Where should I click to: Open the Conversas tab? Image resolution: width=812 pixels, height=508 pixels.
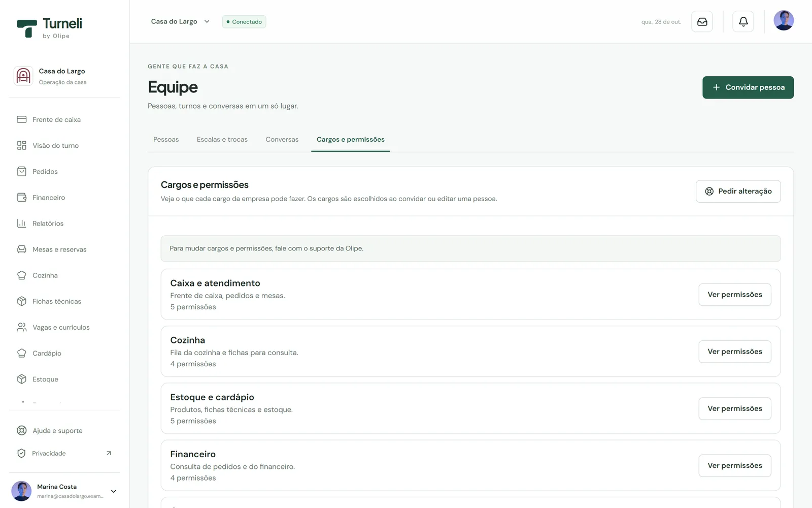(282, 139)
